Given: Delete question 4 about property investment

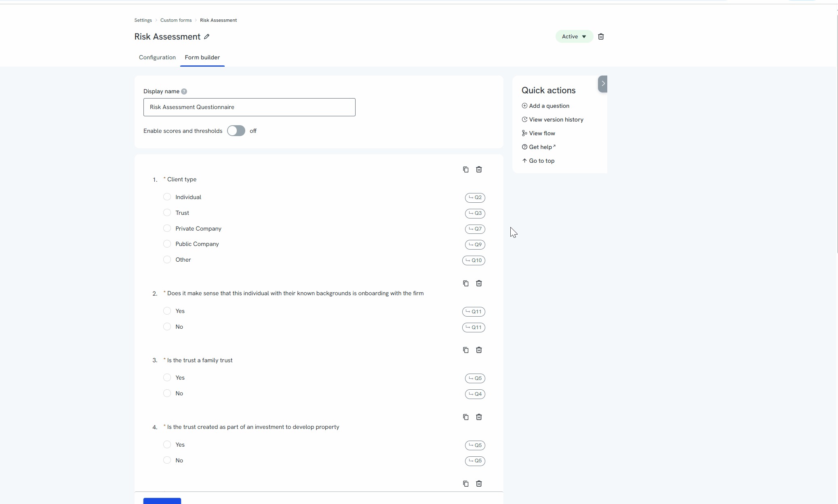Looking at the screenshot, I should coord(479,417).
